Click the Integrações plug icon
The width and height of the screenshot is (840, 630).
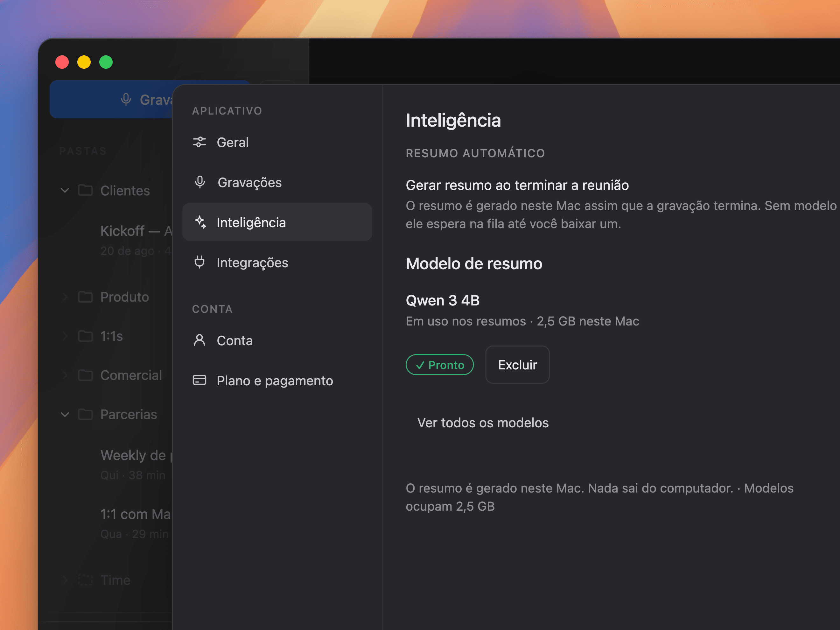(199, 262)
